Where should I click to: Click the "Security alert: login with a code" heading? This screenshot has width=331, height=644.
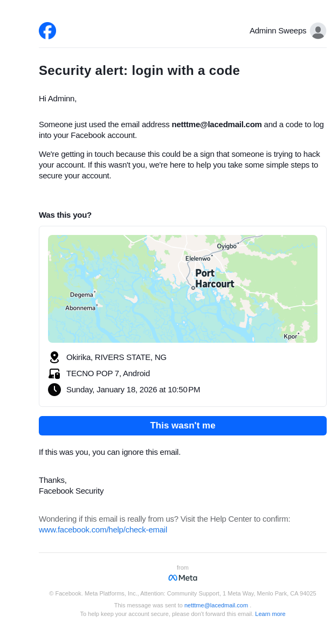pyautogui.click(x=139, y=71)
